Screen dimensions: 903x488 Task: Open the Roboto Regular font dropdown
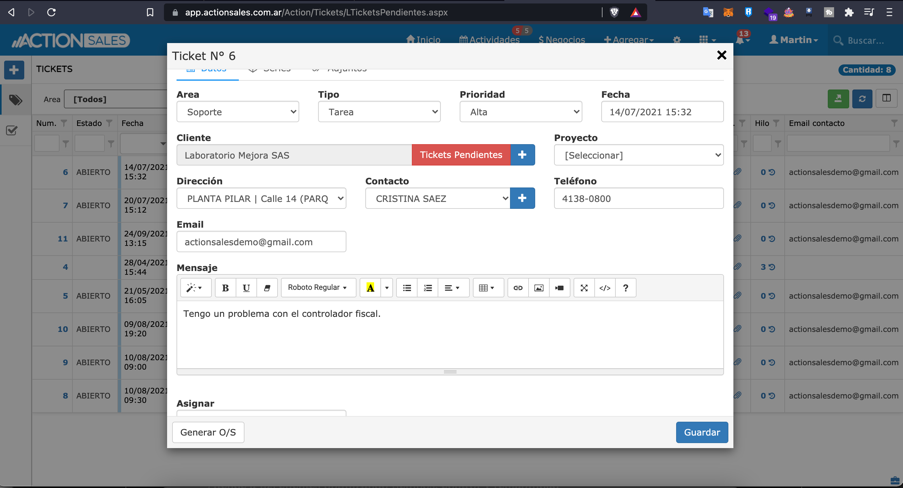click(317, 288)
